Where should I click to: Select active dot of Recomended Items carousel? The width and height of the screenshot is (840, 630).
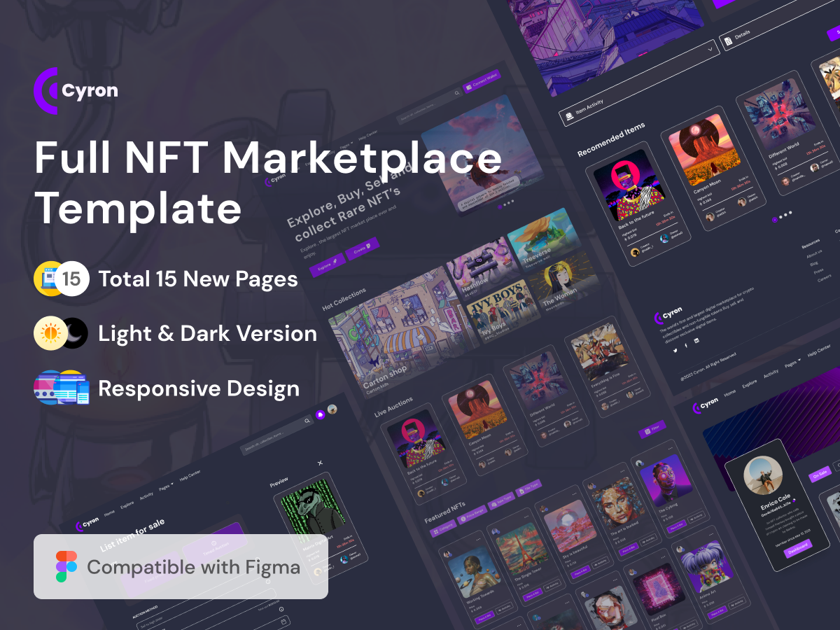coord(775,219)
